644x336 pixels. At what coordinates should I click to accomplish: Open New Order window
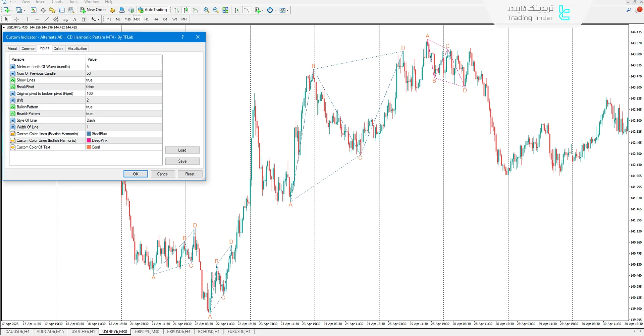coord(93,10)
